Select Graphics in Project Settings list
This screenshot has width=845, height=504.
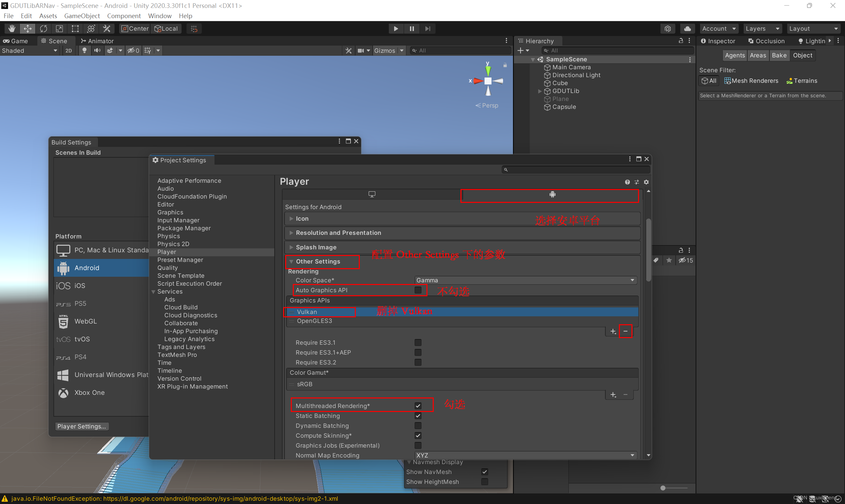pos(170,212)
